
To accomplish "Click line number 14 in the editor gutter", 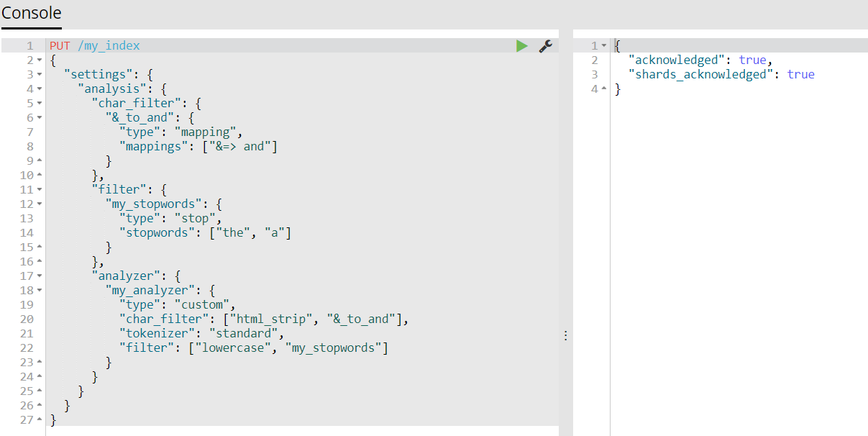I will pyautogui.click(x=27, y=233).
